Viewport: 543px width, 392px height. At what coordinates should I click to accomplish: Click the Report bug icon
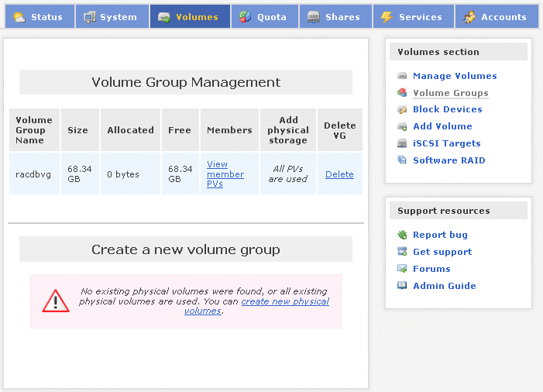(402, 235)
